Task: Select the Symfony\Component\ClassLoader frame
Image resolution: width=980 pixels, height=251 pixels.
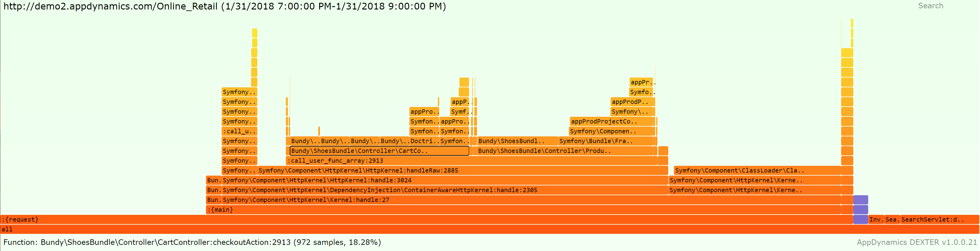Action: tap(757, 171)
